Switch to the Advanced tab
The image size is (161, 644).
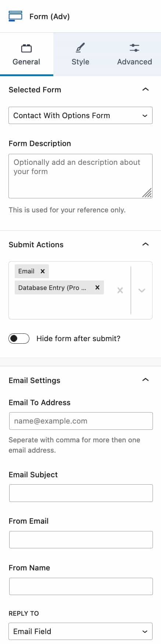coord(135,54)
